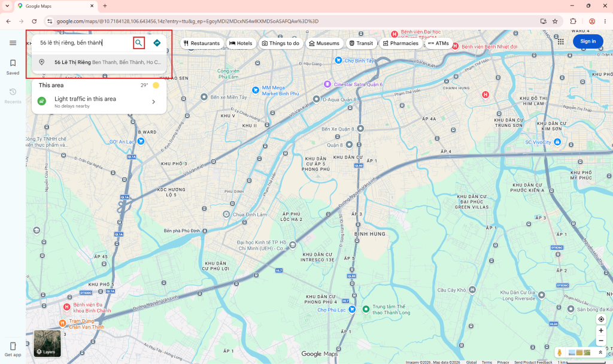Reload the page in browser
The width and height of the screenshot is (613, 364).
[34, 21]
